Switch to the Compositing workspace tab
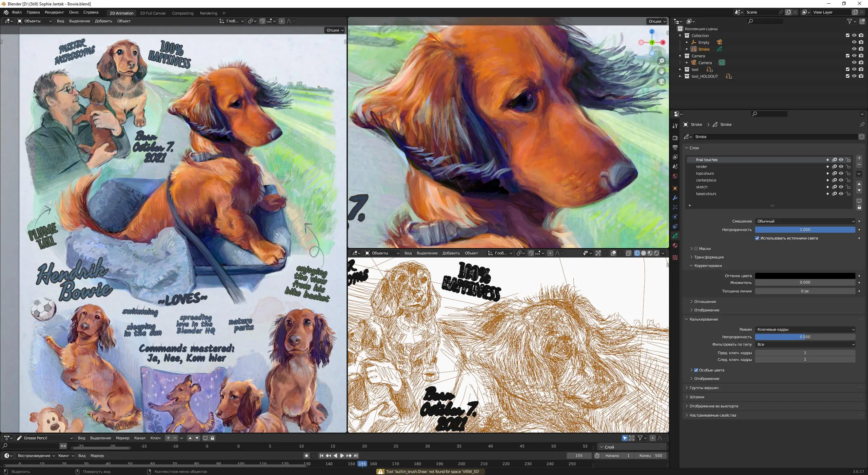Screen dimensions: 868x475 (182, 13)
